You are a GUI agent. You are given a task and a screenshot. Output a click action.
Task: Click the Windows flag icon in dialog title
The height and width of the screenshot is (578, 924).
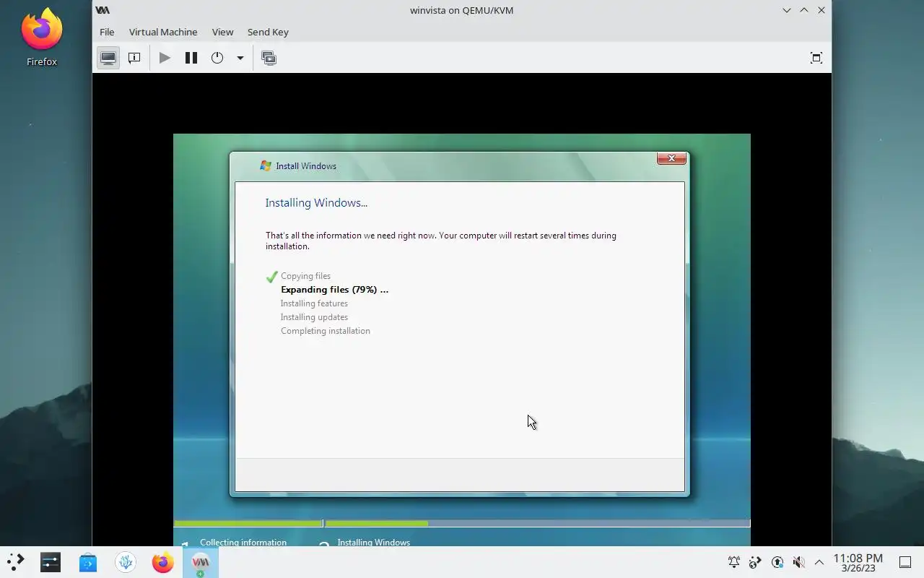click(266, 165)
